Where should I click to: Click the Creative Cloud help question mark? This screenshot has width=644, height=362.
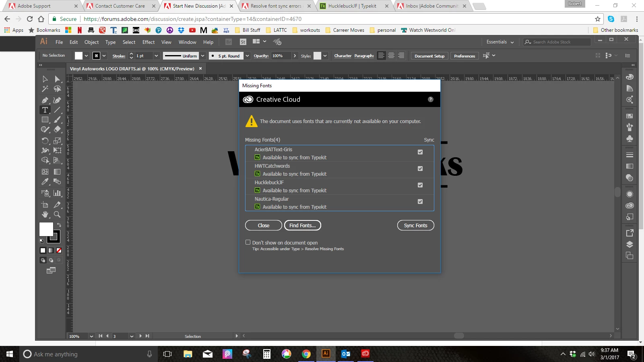point(431,99)
